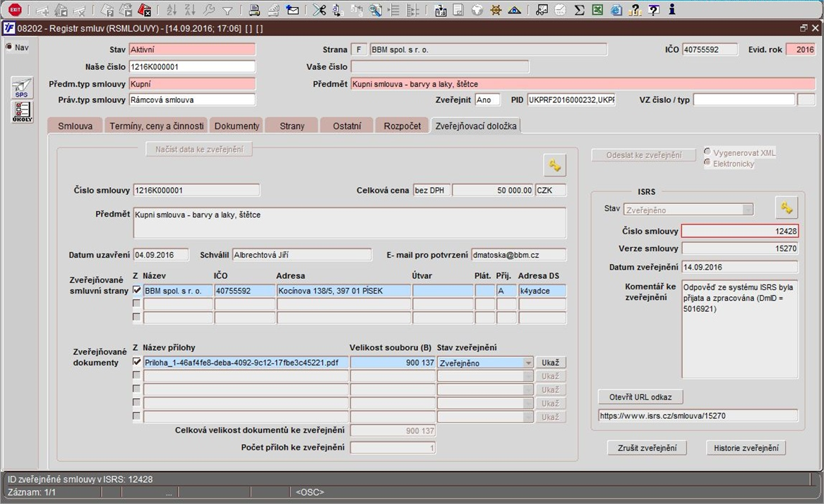Click the Datum uzavření field 04.09.2016
This screenshot has width=824, height=504.
point(161,255)
